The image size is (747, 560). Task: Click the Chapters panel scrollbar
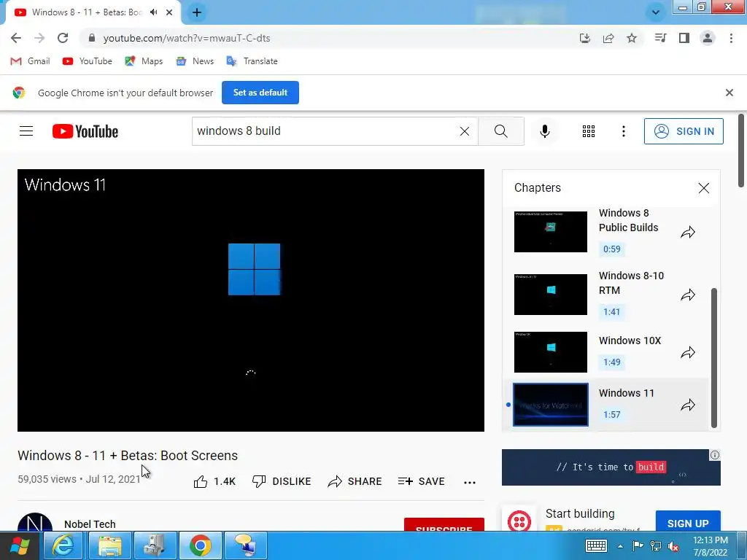[x=713, y=357]
